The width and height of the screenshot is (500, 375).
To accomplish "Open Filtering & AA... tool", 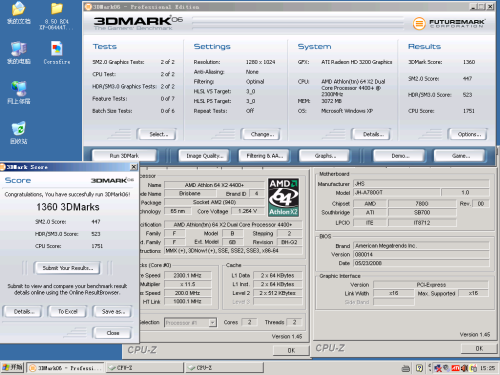I will click(264, 156).
